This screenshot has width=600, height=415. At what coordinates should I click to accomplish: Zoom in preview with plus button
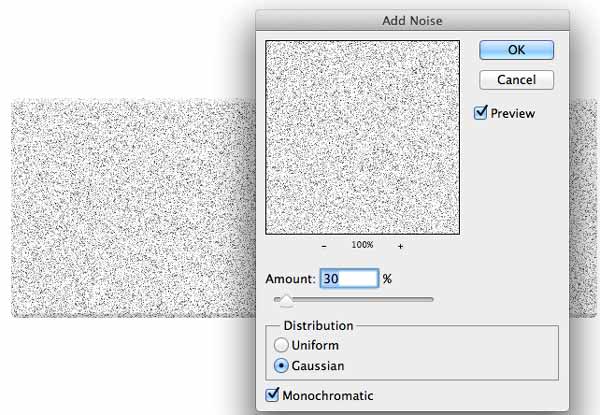click(x=400, y=246)
